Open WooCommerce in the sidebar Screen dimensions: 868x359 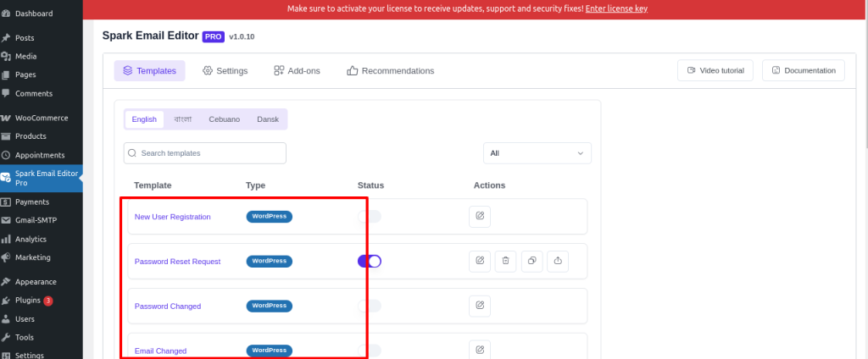(x=42, y=118)
